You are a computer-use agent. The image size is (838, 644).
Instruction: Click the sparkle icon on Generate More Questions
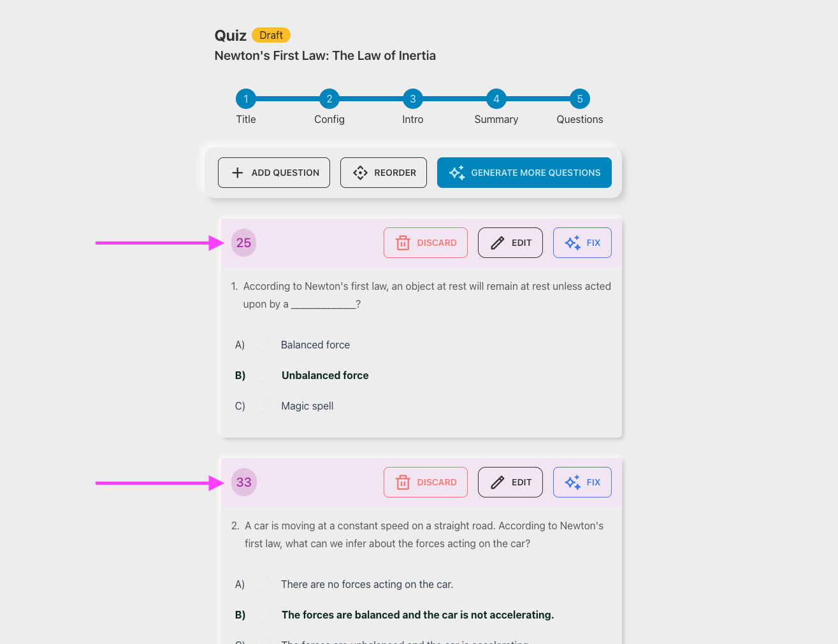(457, 173)
